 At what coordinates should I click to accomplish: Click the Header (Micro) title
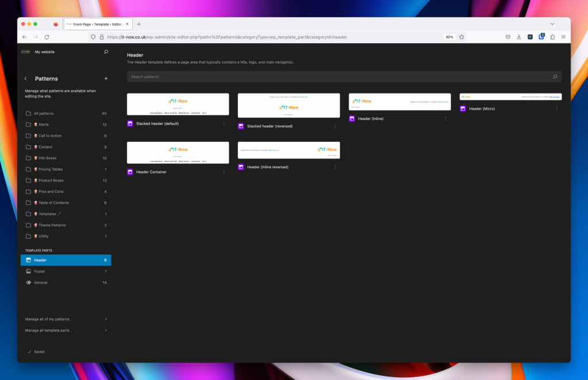pyautogui.click(x=482, y=108)
